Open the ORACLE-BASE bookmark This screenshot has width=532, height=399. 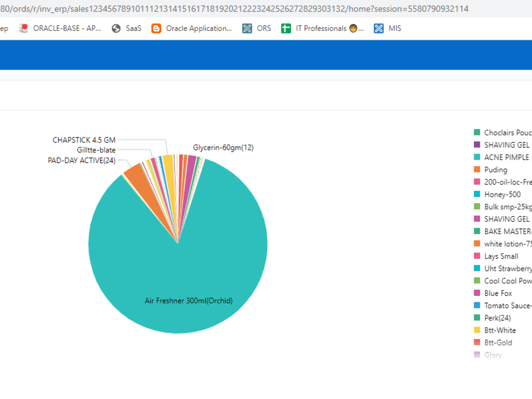click(x=61, y=29)
